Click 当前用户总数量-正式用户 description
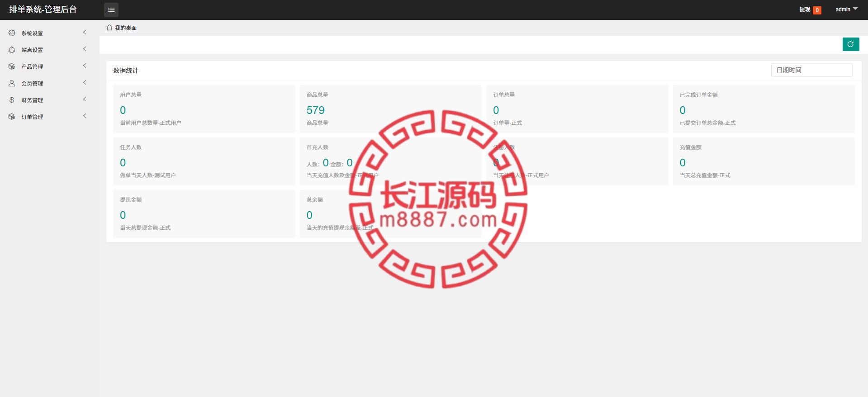 coord(151,123)
